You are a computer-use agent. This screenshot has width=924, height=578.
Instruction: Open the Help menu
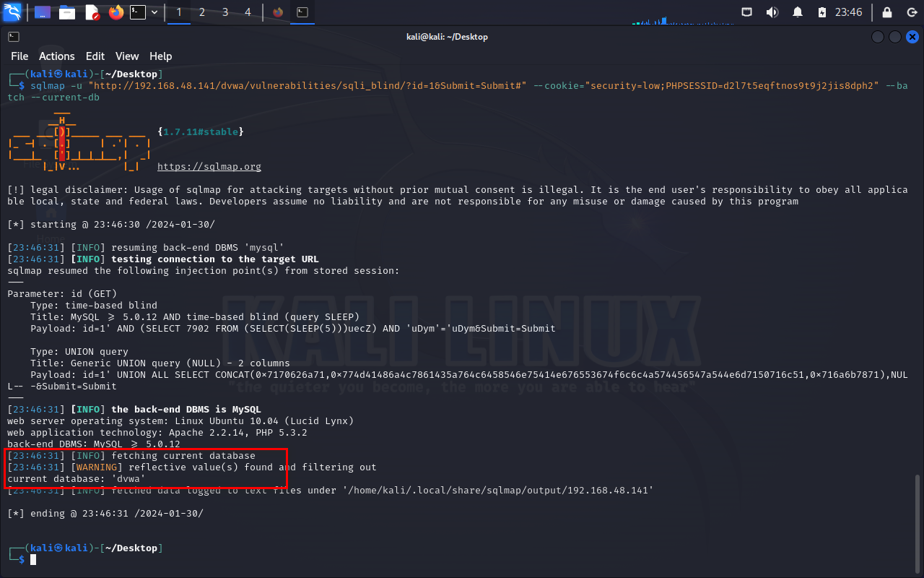click(160, 56)
